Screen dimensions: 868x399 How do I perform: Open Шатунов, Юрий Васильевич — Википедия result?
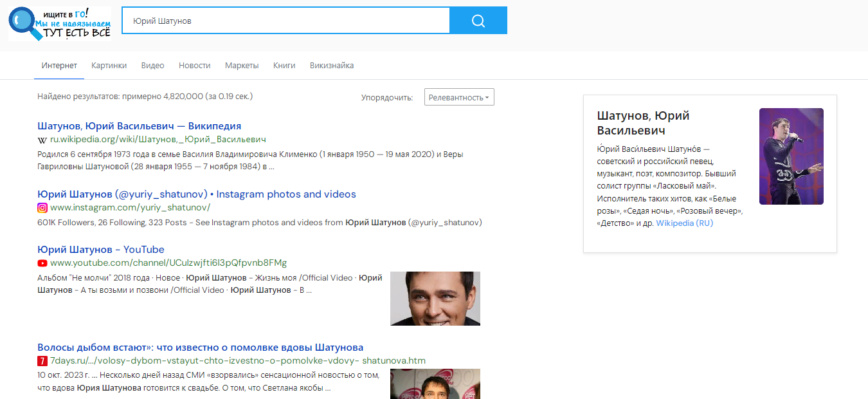tap(140, 126)
